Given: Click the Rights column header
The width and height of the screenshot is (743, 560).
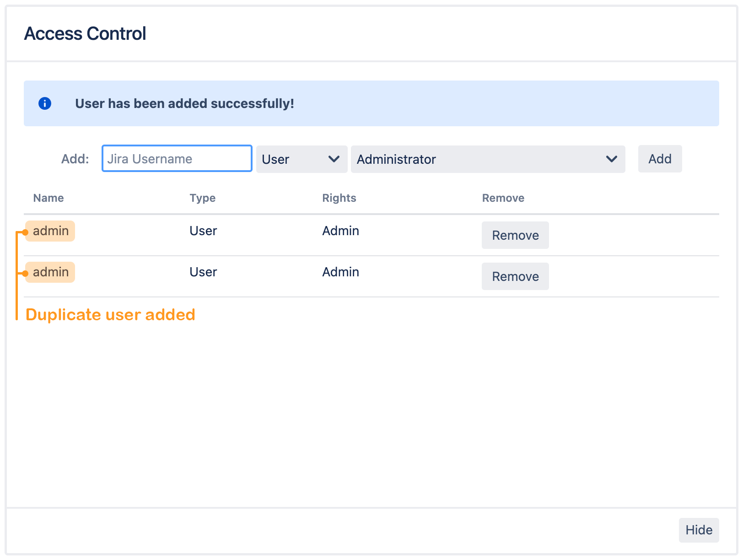Looking at the screenshot, I should [339, 198].
